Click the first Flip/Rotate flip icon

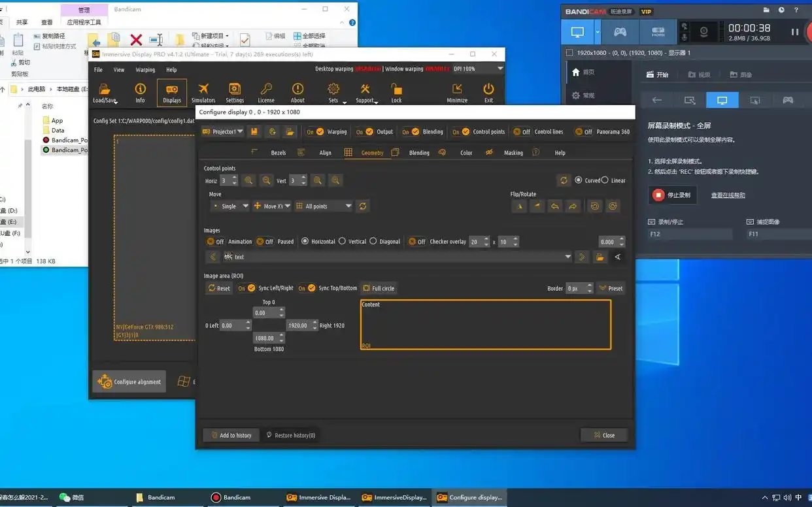519,206
